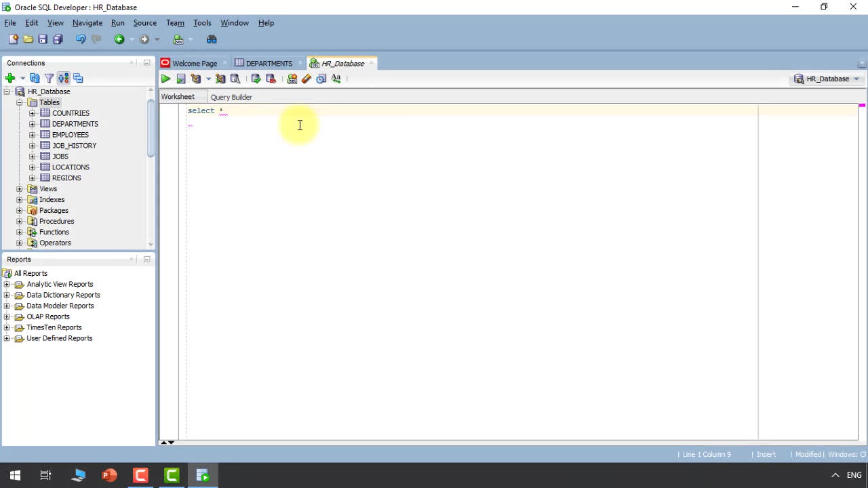Click the New file icon
This screenshot has width=868, height=488.
tap(13, 39)
